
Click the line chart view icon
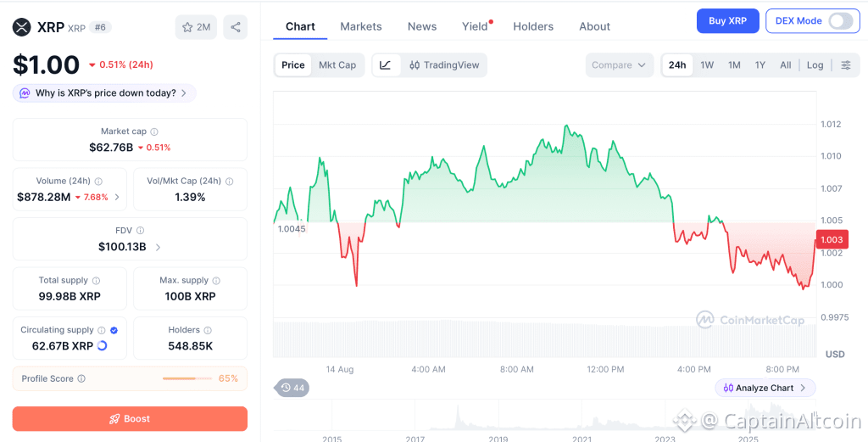click(386, 64)
